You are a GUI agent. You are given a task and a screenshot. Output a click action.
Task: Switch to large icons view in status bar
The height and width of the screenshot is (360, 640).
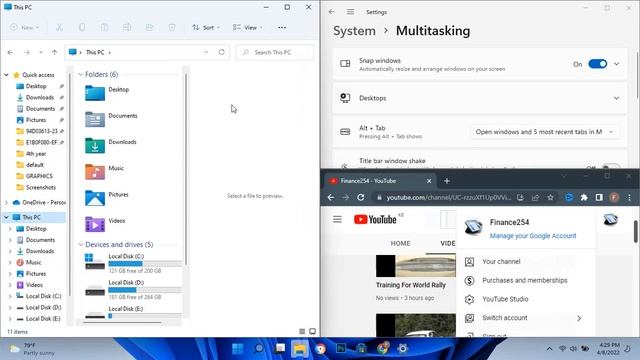tap(312, 331)
